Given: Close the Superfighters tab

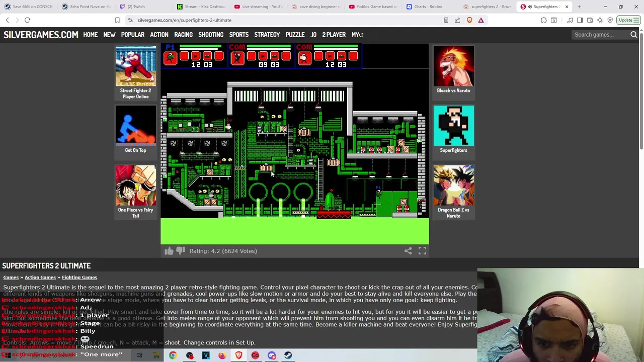Looking at the screenshot, I should click(x=567, y=7).
